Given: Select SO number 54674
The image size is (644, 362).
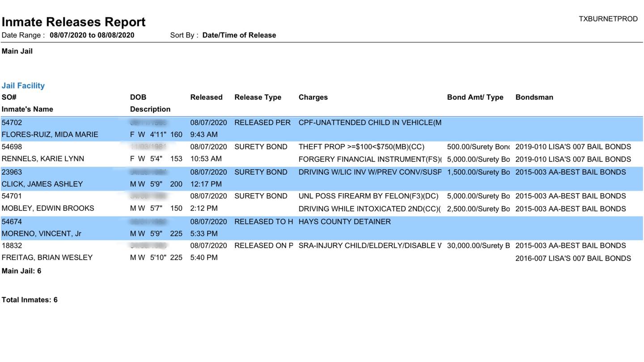Looking at the screenshot, I should click(12, 222).
